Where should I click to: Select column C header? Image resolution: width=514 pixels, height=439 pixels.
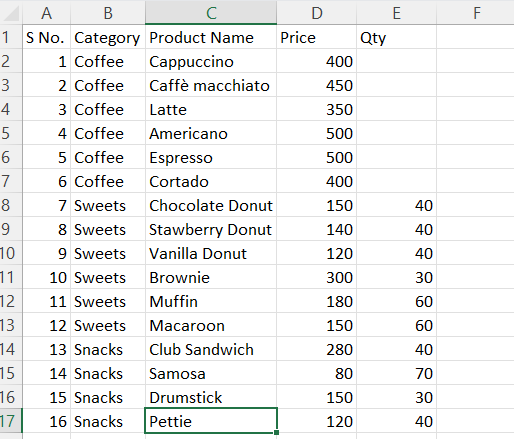(211, 13)
